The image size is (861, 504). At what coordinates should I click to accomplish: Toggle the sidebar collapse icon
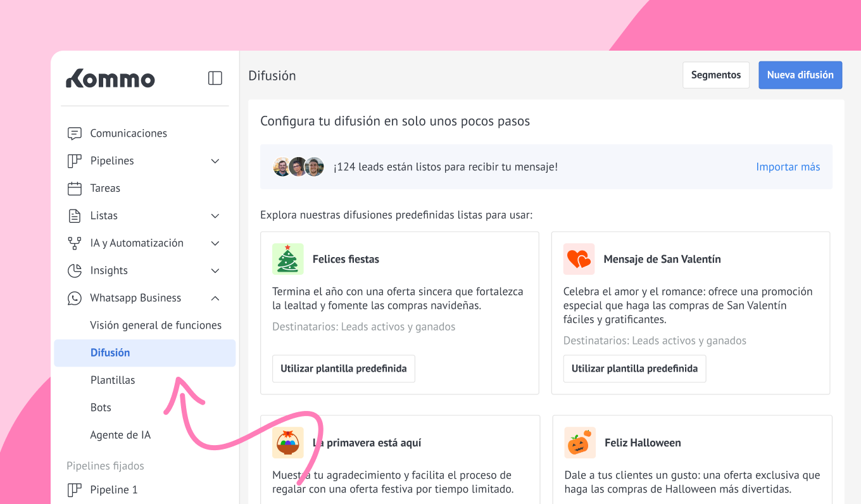pyautogui.click(x=215, y=78)
